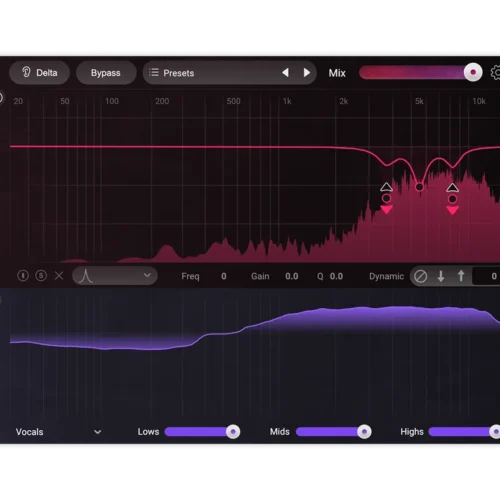Click the 10k frequency label
The height and width of the screenshot is (500, 500).
tap(479, 101)
